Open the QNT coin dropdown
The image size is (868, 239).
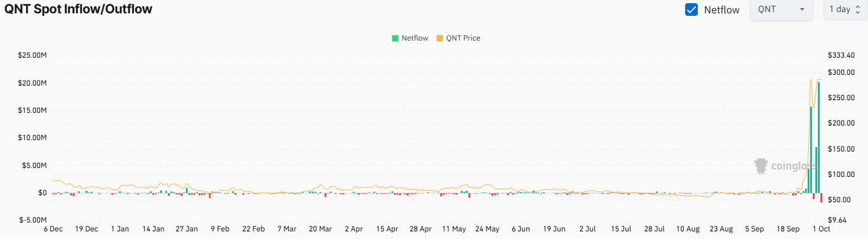click(782, 10)
